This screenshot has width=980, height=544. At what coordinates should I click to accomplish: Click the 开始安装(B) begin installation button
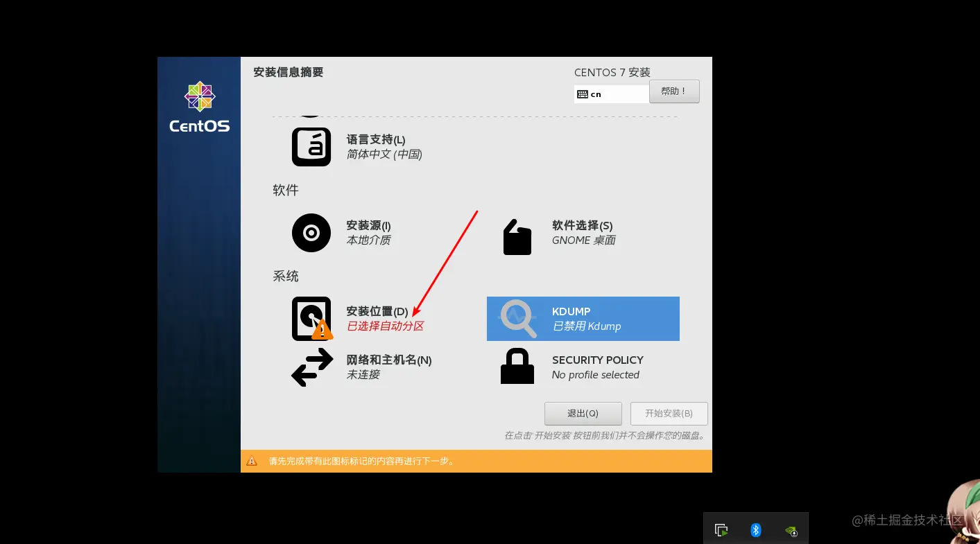[x=669, y=414]
